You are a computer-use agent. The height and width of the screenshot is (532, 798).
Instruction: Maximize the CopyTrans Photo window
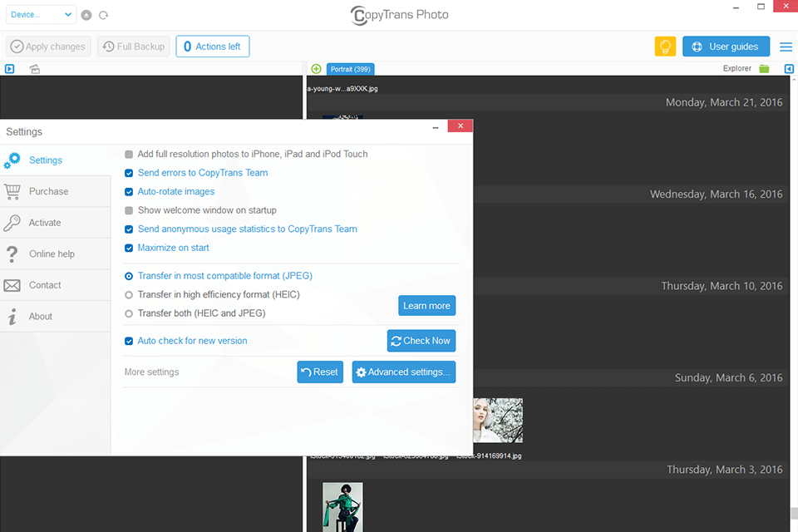pos(761,7)
